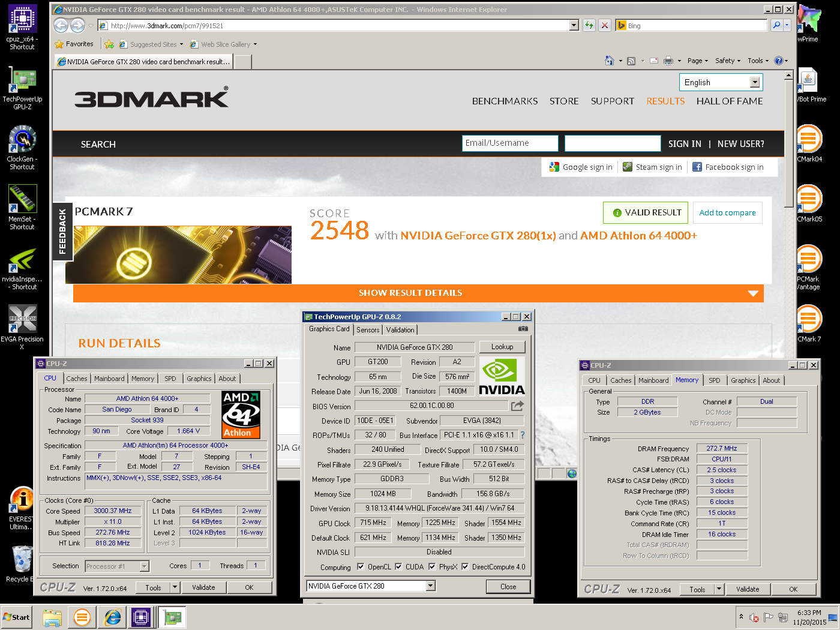Click the Steam sign in button
840x630 pixels.
pyautogui.click(x=652, y=167)
